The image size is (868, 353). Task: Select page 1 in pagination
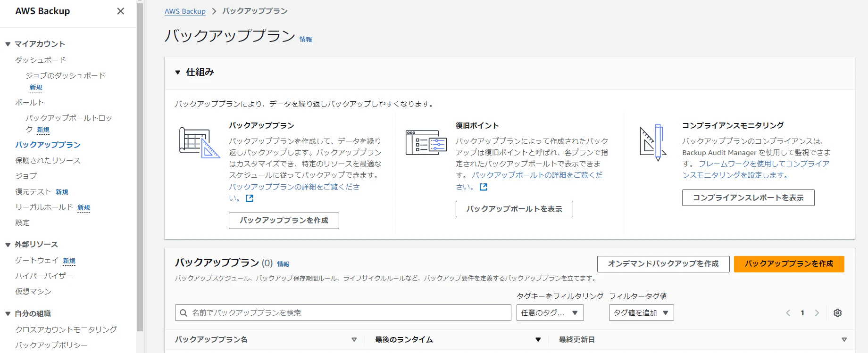pos(802,313)
